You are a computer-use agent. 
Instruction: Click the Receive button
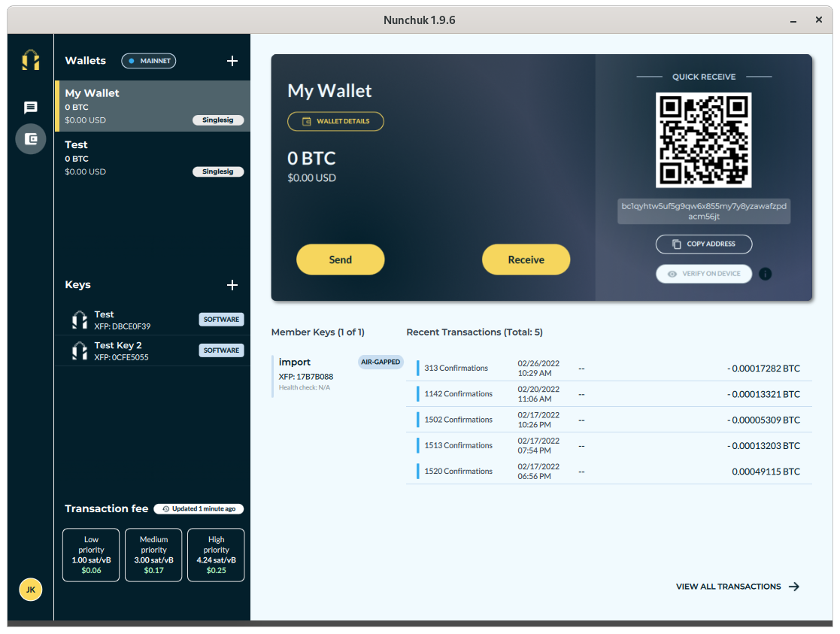point(526,260)
